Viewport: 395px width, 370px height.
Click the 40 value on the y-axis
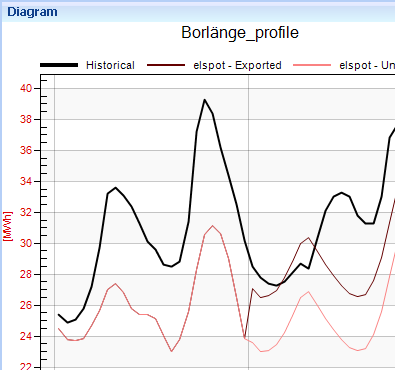26,88
